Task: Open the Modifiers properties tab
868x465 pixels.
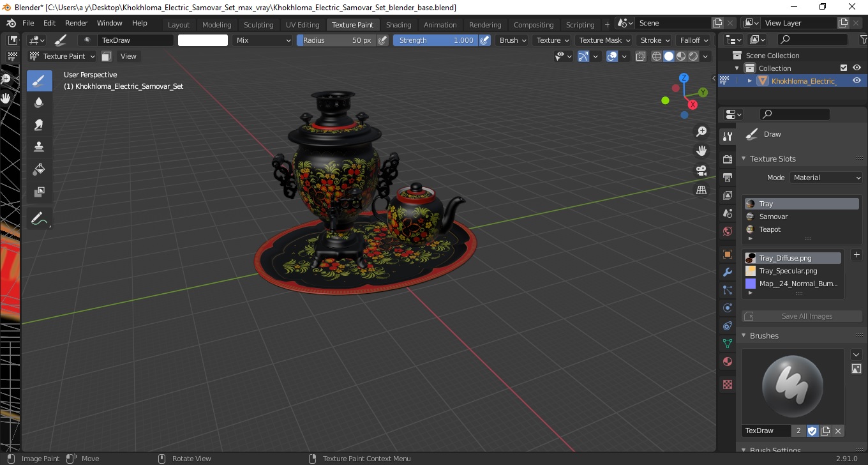Action: tap(727, 272)
